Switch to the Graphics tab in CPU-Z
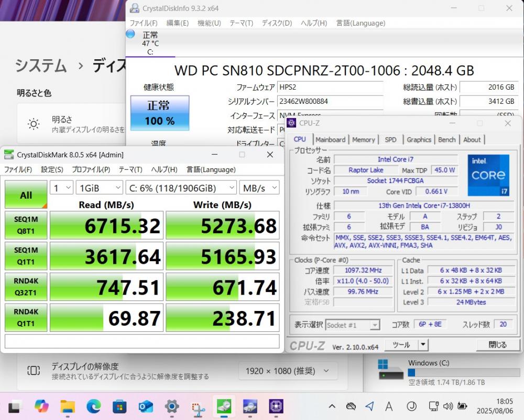The image size is (524, 420). pyautogui.click(x=419, y=139)
